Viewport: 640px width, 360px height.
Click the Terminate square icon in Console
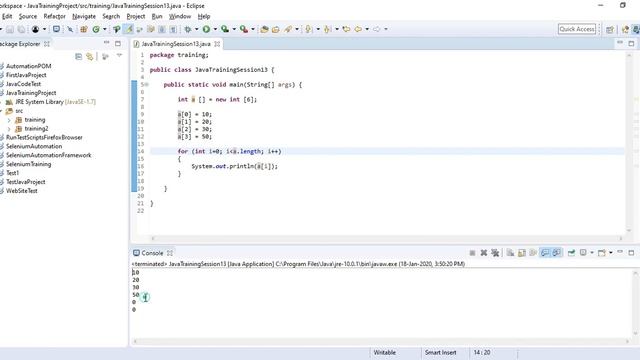tap(473, 253)
